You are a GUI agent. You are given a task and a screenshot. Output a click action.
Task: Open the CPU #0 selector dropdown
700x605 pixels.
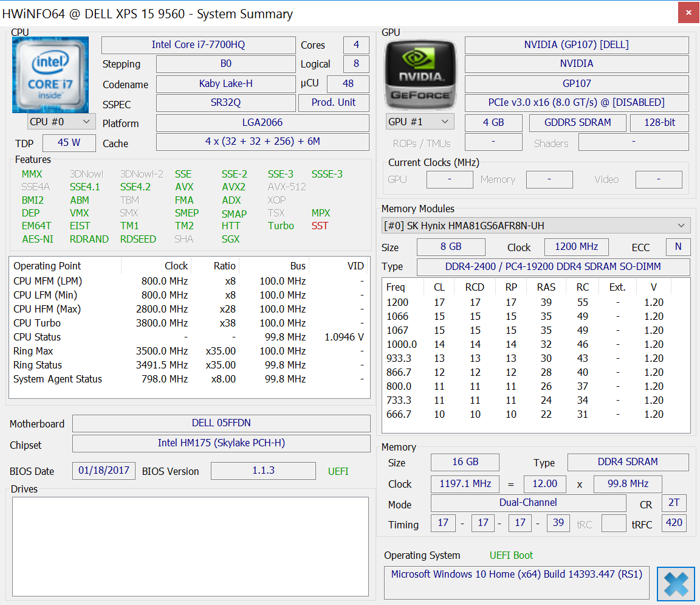coord(60,122)
